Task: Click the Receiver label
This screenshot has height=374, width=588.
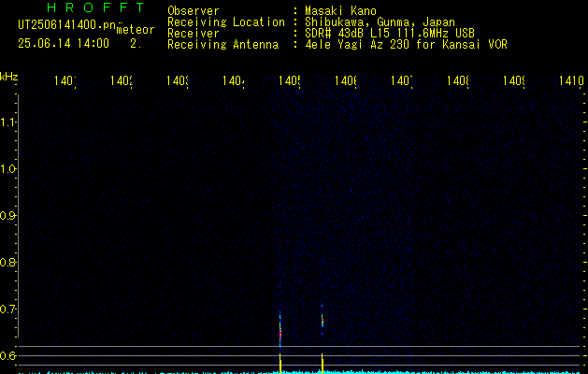Action: click(x=194, y=34)
